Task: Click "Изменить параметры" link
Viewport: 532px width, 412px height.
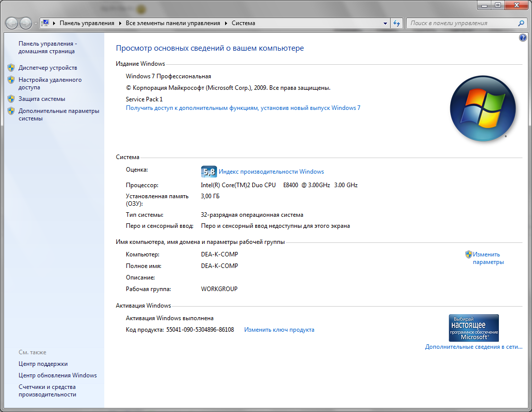Action: tap(487, 258)
